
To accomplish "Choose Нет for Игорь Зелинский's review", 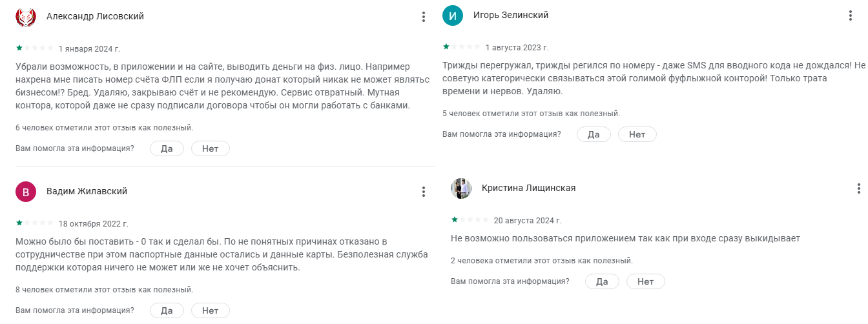I will tap(637, 134).
